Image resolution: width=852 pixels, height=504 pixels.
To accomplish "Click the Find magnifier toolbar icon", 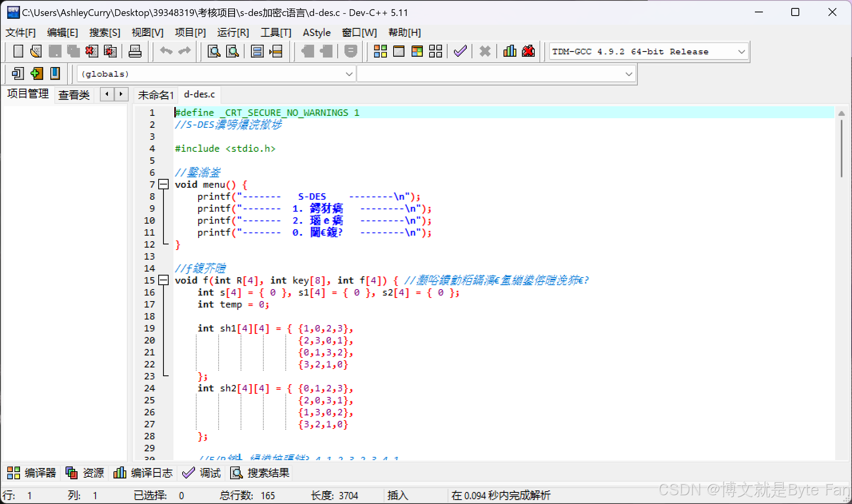I will point(214,51).
